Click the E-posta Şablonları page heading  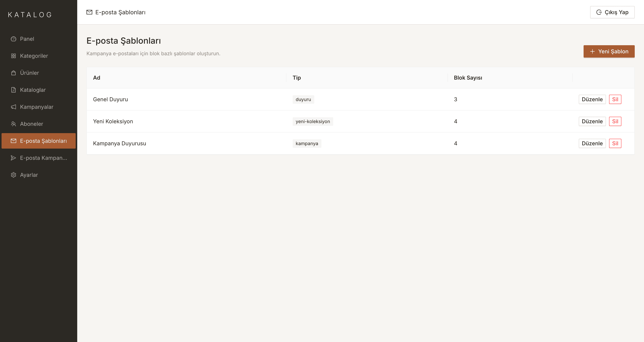click(x=124, y=41)
